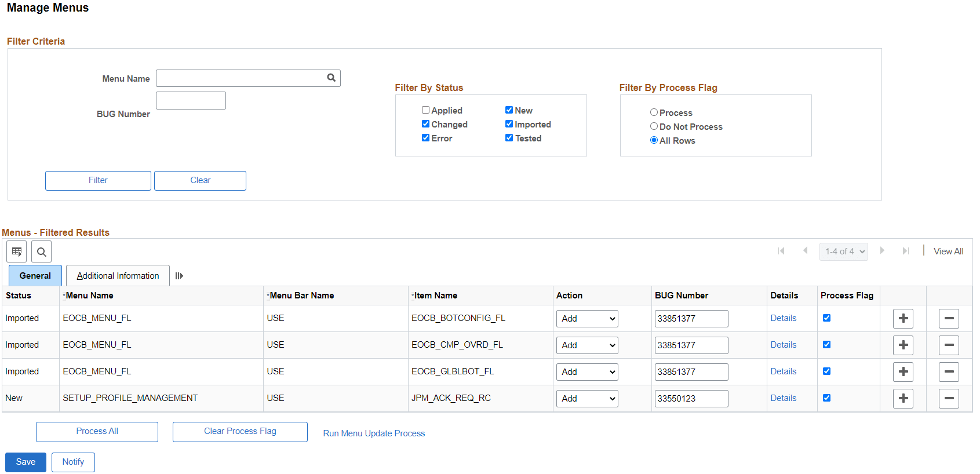Open Run Menu Update Process link

374,433
